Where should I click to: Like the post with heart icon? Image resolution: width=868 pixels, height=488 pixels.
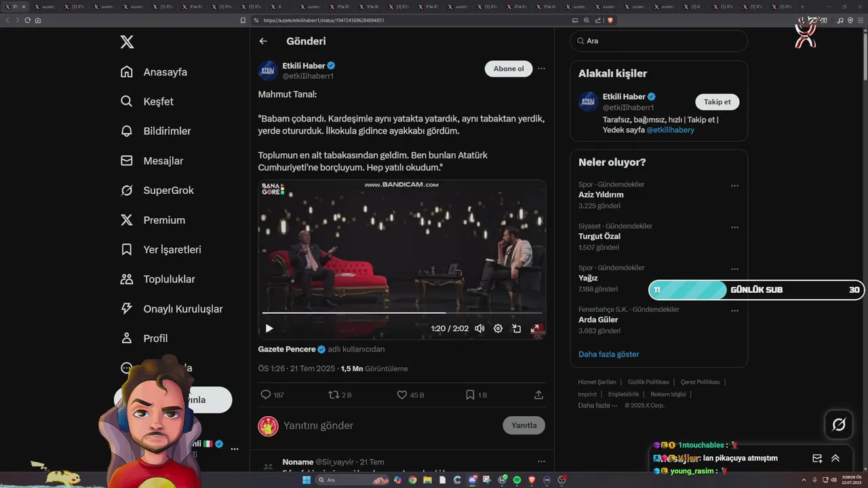(x=401, y=394)
